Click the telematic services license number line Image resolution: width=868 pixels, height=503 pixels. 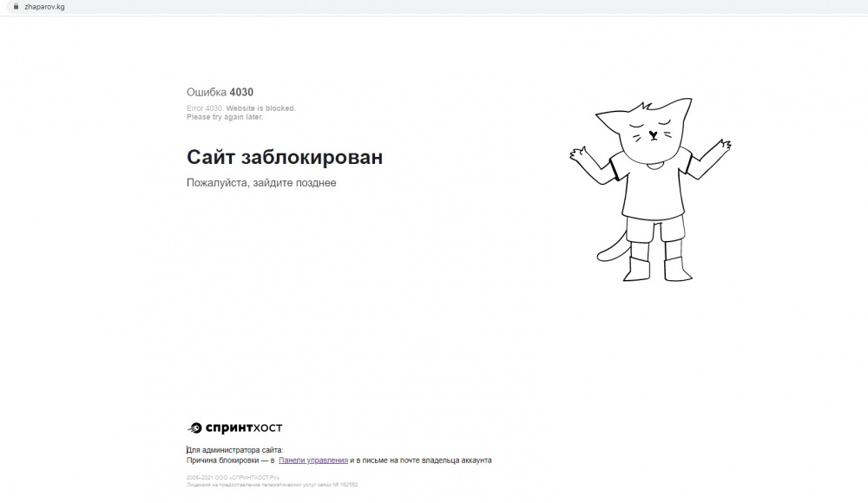[x=272, y=485]
